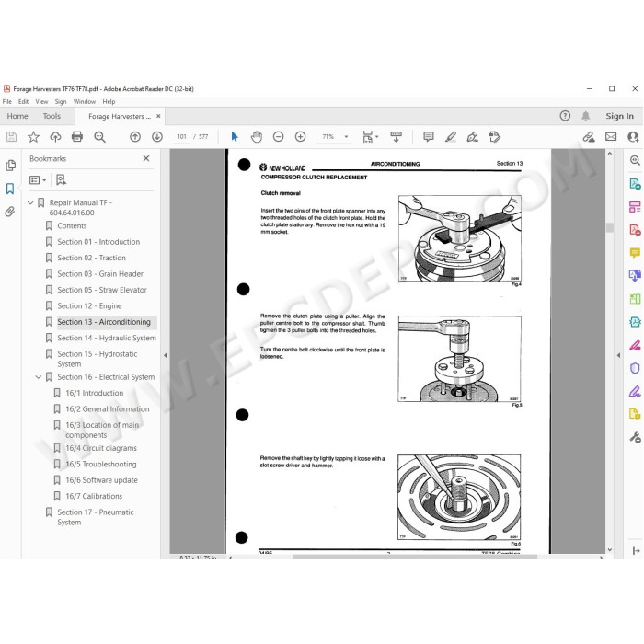Jump to Section 17 - Pneumatic System

click(x=96, y=517)
